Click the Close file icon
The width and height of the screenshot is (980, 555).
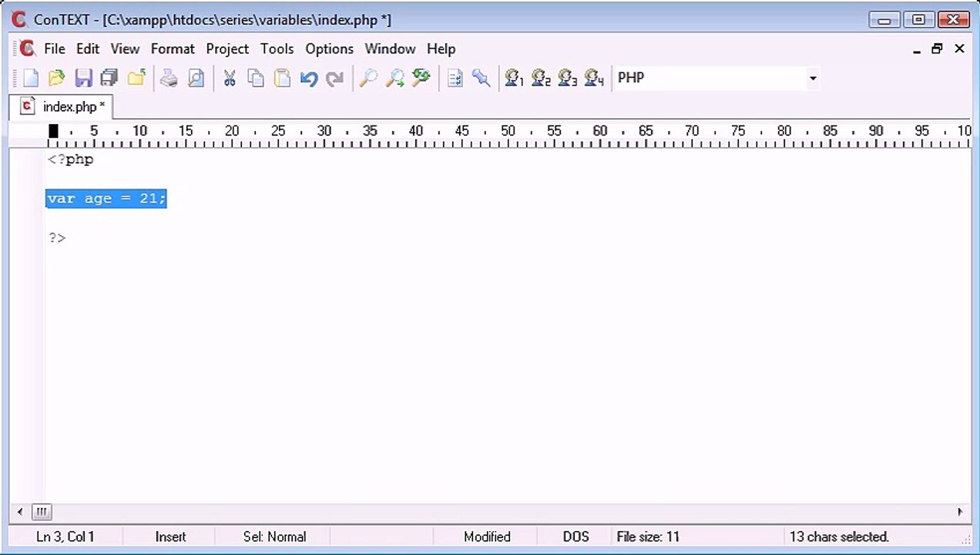point(136,78)
